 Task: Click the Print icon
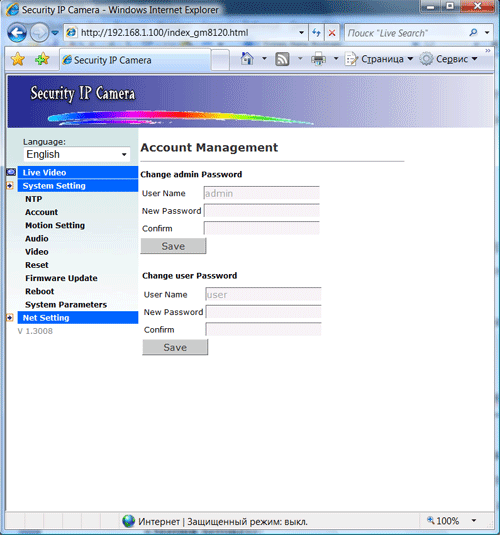point(318,59)
